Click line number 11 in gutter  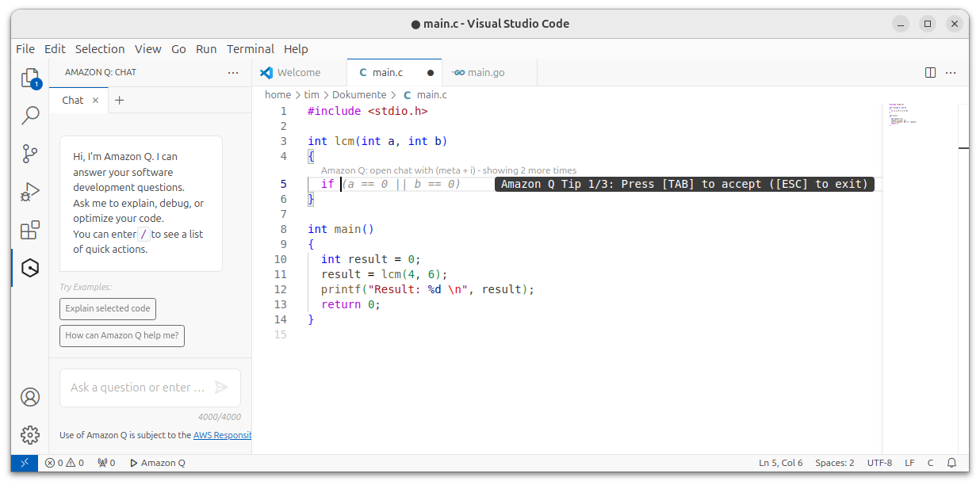coord(280,274)
